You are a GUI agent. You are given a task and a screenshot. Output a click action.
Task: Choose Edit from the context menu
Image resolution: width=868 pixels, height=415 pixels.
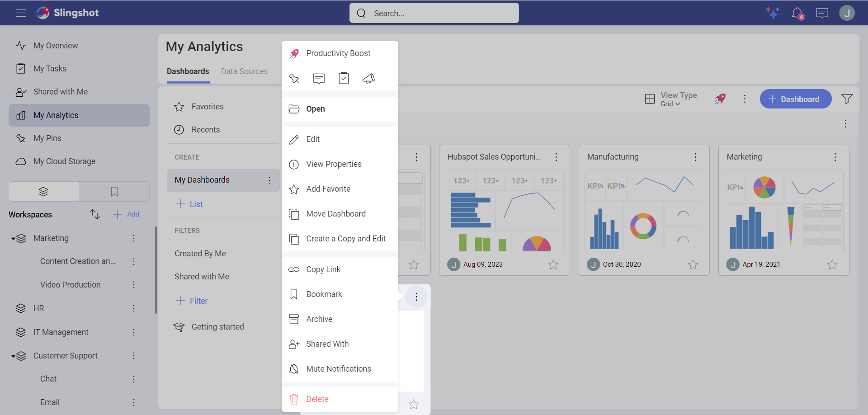tap(340, 139)
